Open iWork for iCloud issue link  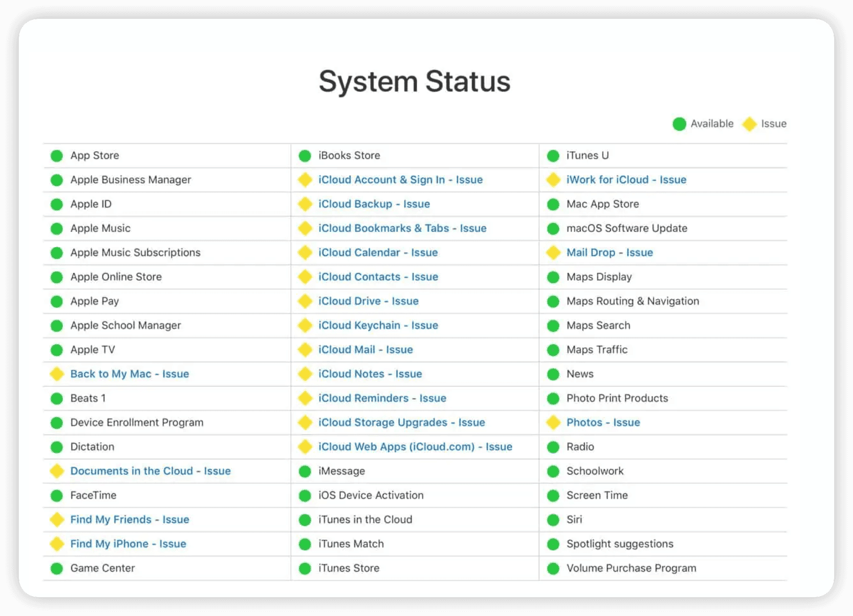pos(626,180)
